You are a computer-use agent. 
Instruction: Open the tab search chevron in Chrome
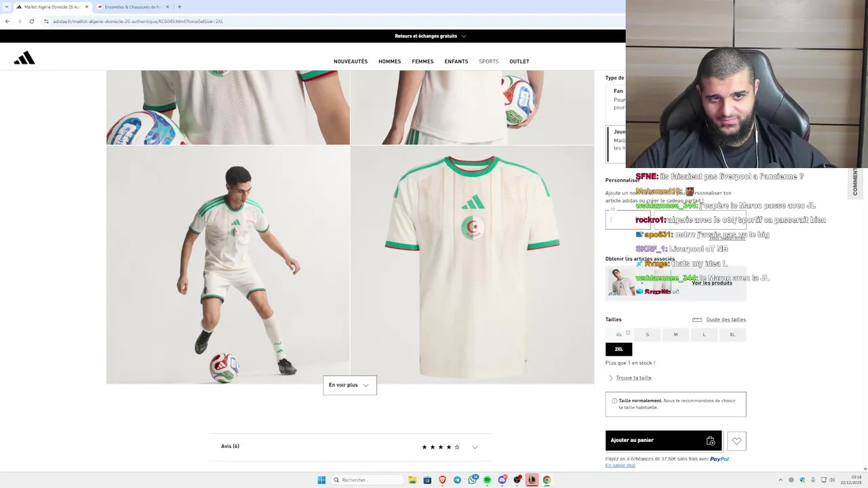point(7,7)
